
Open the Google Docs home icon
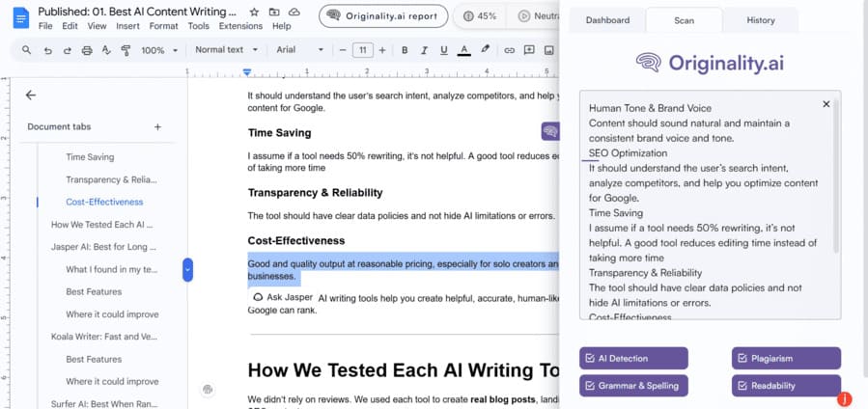(x=21, y=17)
